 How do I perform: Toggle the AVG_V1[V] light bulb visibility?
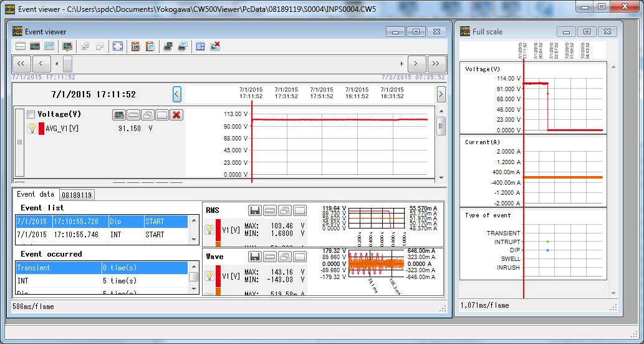click(x=32, y=129)
